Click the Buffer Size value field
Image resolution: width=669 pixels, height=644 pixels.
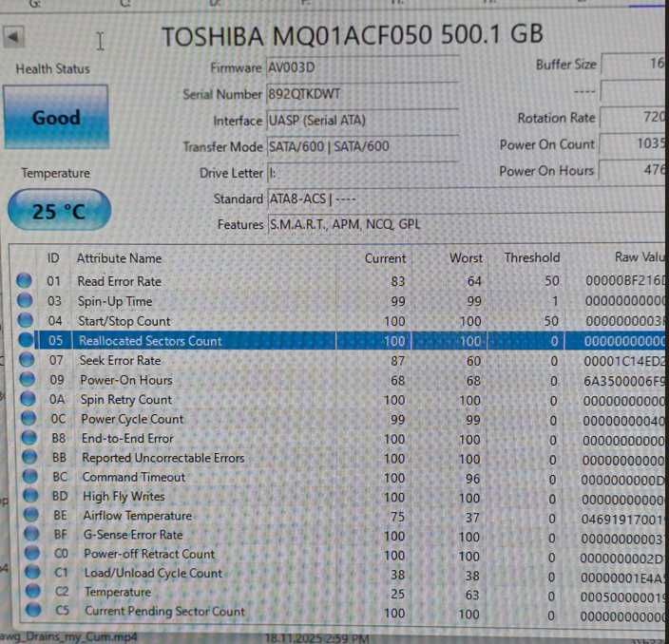pyautogui.click(x=633, y=65)
